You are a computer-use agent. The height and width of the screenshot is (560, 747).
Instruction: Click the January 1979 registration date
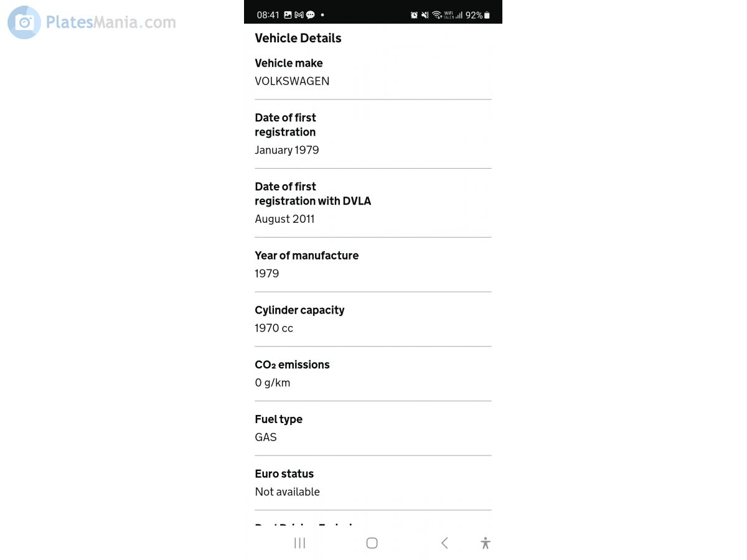pyautogui.click(x=287, y=150)
